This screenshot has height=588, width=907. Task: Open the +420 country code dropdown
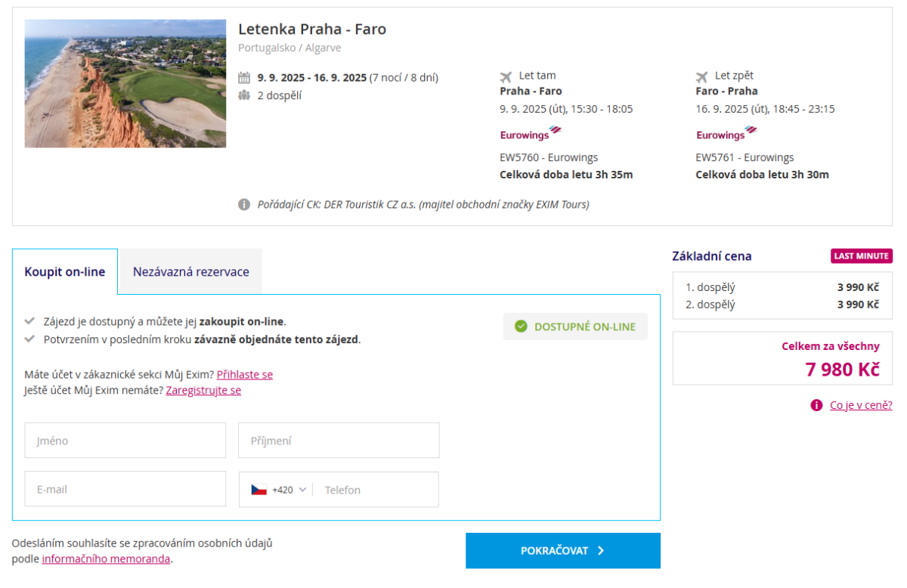(x=281, y=490)
